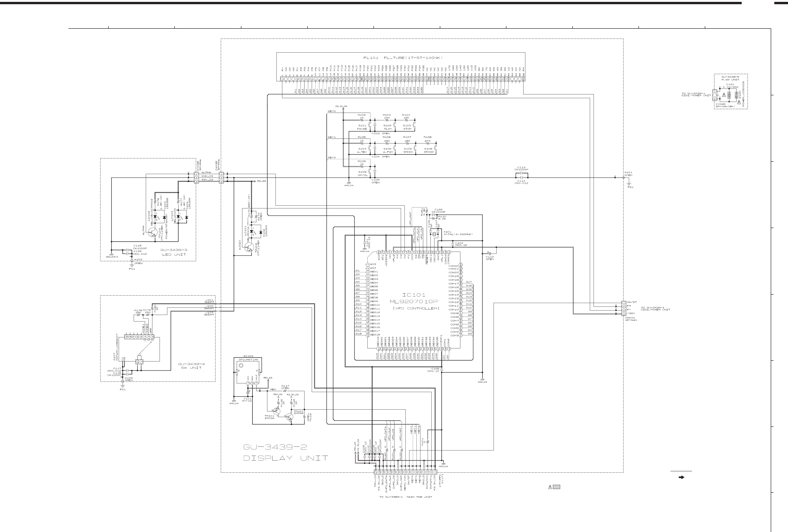Screen dimensions: 788x532
Task: Click the R117 OPEN resistor symbol
Action: click(285, 391)
